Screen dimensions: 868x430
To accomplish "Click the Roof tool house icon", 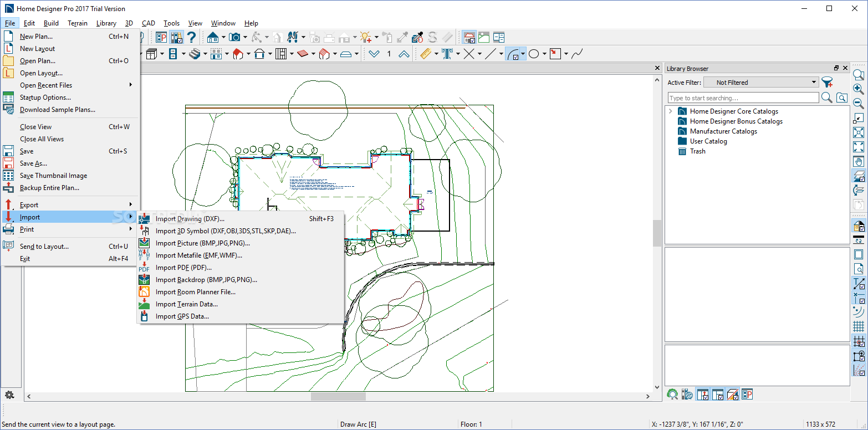I will point(238,54).
